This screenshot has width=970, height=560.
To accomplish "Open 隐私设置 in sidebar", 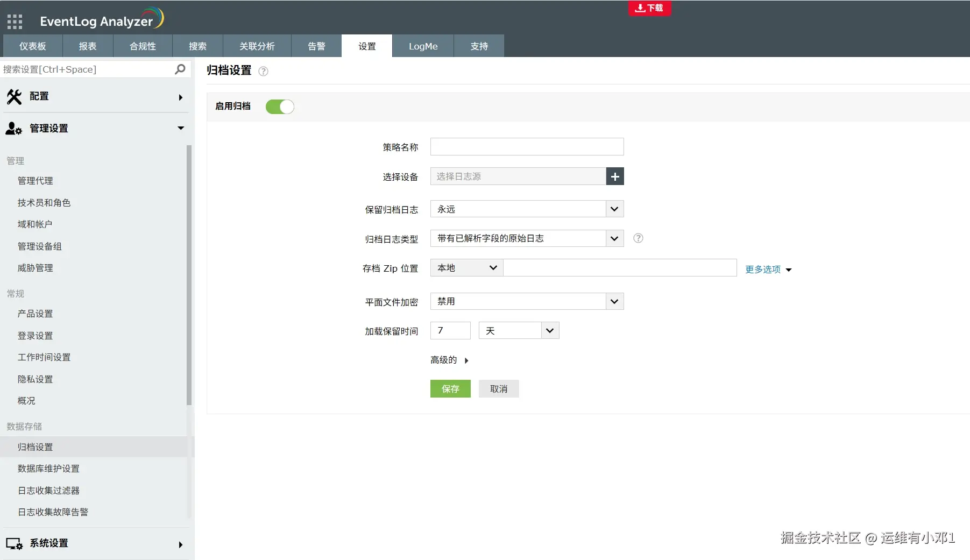I will 36,379.
